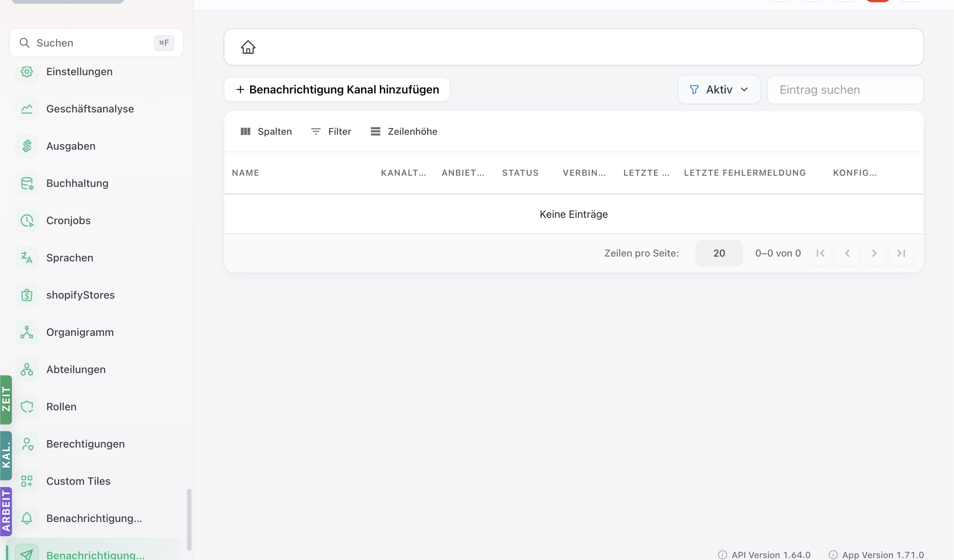Open shopifyStores from the sidebar
The image size is (954, 560).
coord(80,295)
